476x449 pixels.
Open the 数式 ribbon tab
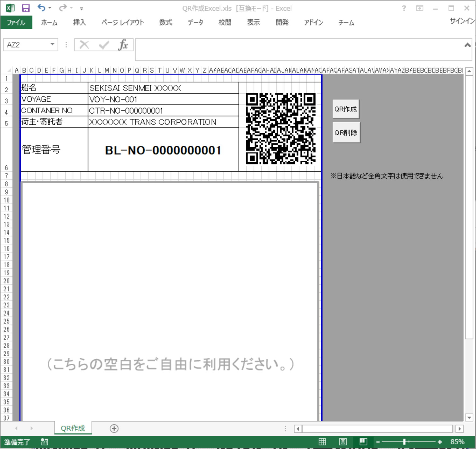point(166,22)
